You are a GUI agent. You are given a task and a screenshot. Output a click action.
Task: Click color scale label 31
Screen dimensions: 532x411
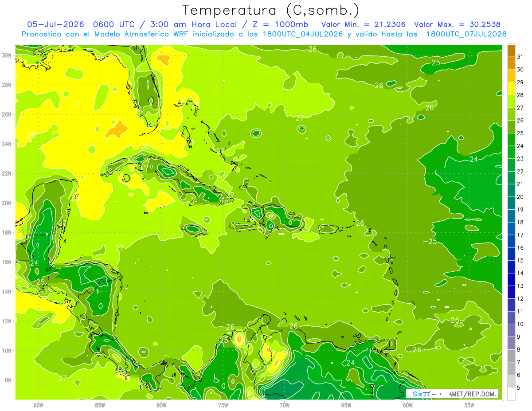point(520,57)
